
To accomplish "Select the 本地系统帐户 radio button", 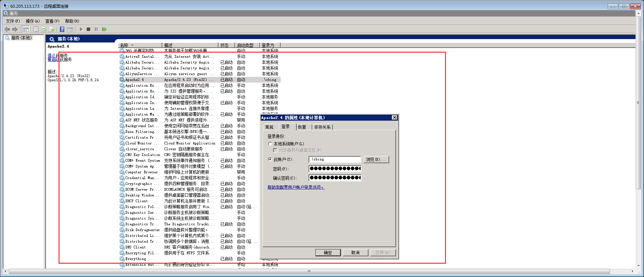I will 270,144.
